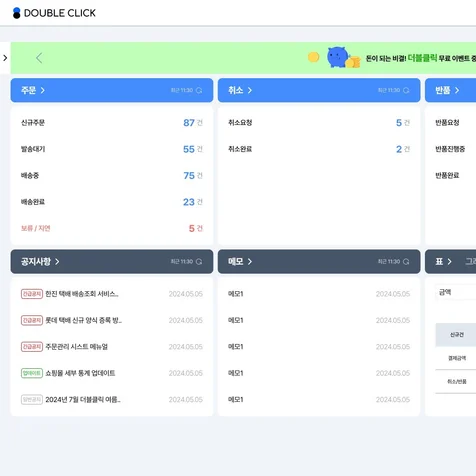This screenshot has width=476, height=476.
Task: Click the Double Click logo icon
Action: click(16, 13)
